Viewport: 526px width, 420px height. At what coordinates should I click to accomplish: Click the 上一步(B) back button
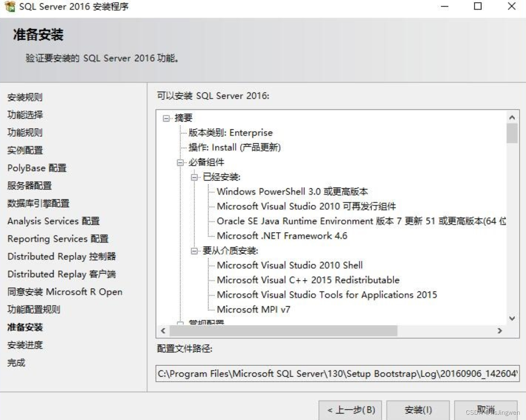coord(350,410)
